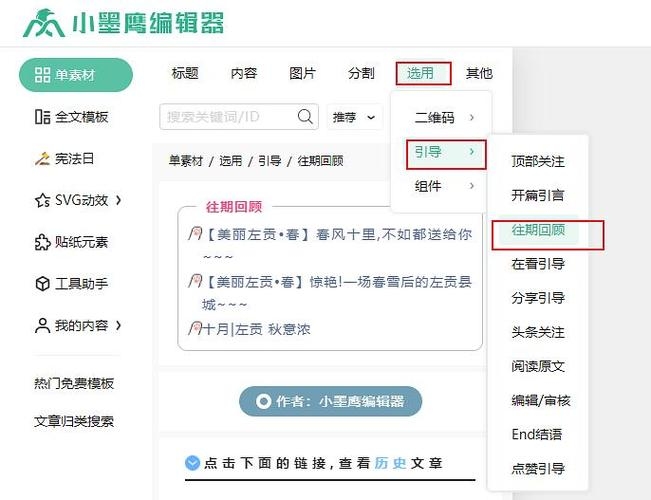Open the 热门免费模板 link

tap(74, 383)
